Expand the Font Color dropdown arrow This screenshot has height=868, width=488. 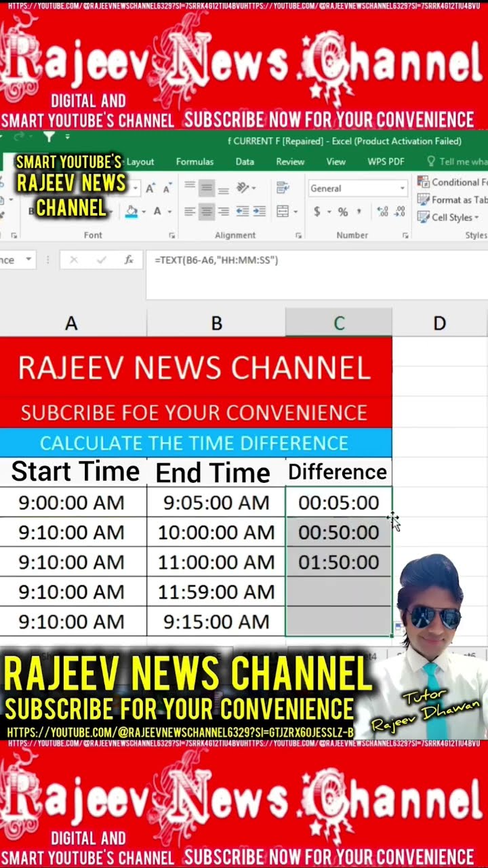[168, 212]
